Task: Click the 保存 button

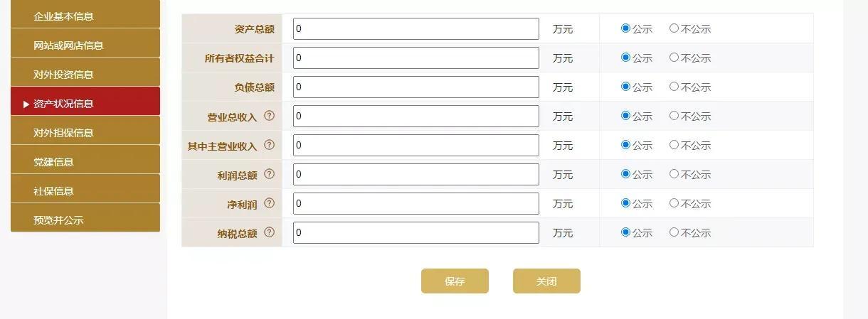Action: pos(455,281)
